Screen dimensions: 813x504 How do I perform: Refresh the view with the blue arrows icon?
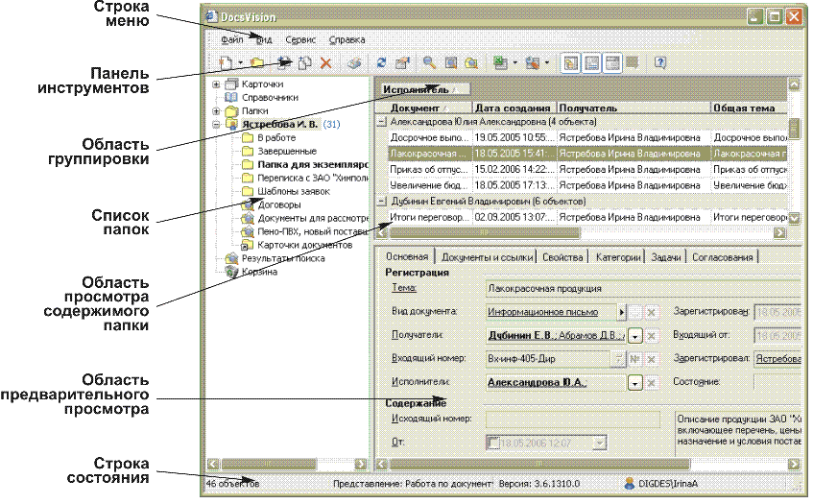coord(382,63)
